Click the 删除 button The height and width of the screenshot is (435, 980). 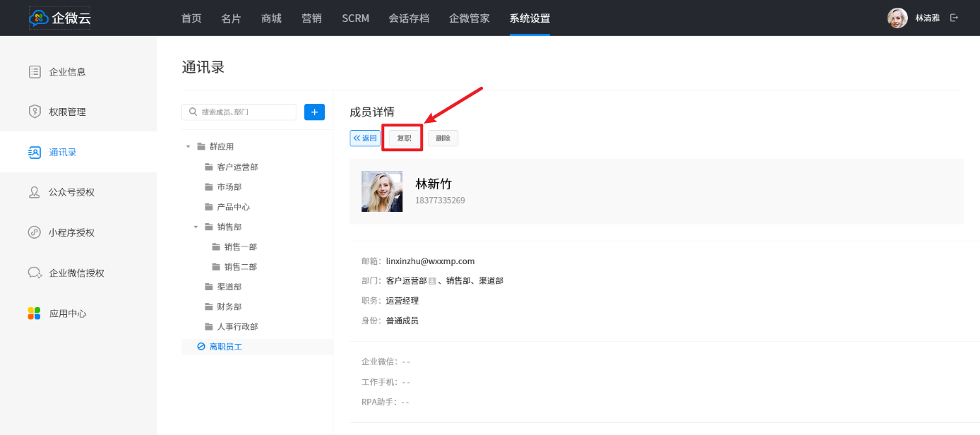[443, 138]
